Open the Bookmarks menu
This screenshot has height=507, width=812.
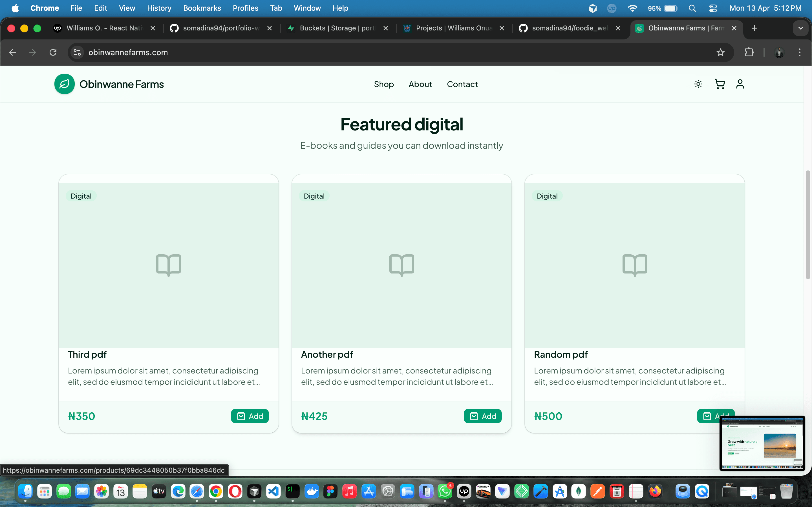[x=202, y=8]
